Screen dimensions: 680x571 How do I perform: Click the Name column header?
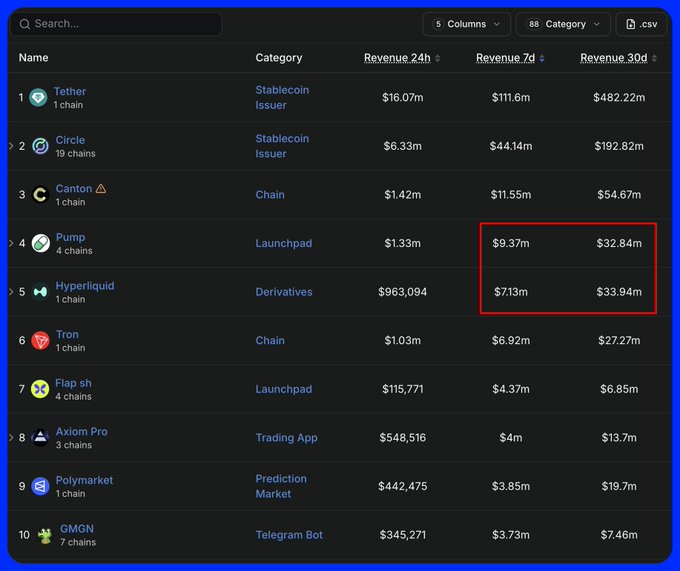pos(33,58)
